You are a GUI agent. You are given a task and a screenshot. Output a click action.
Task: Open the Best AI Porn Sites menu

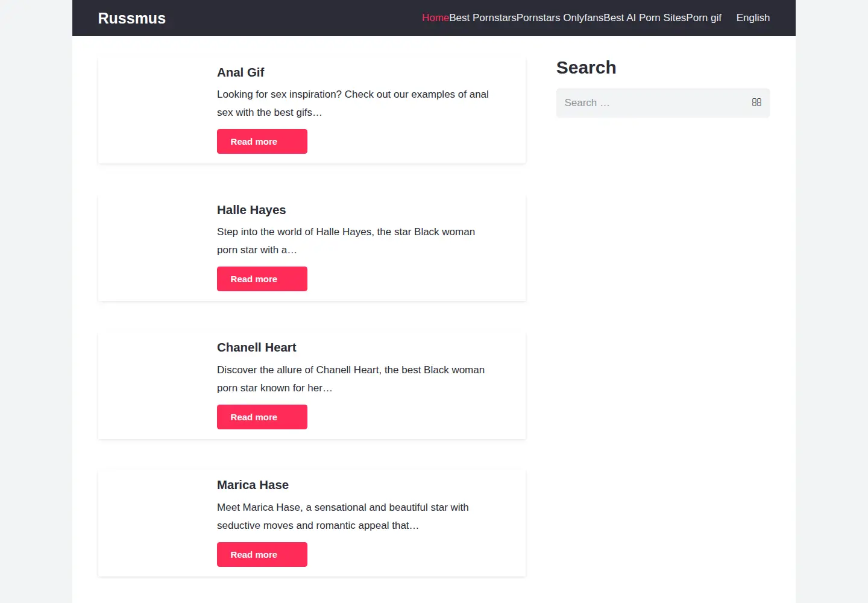[x=644, y=18]
